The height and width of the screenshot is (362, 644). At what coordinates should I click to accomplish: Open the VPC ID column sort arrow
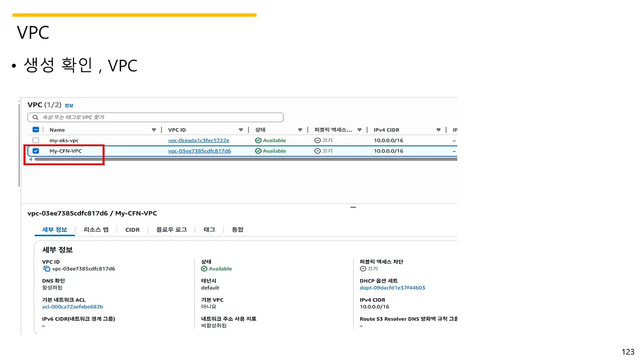(241, 130)
